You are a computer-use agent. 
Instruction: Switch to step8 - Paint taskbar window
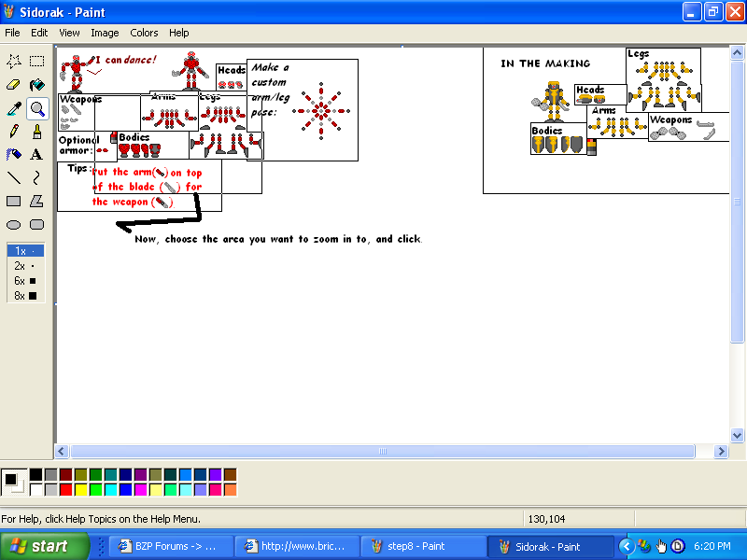[x=424, y=546]
